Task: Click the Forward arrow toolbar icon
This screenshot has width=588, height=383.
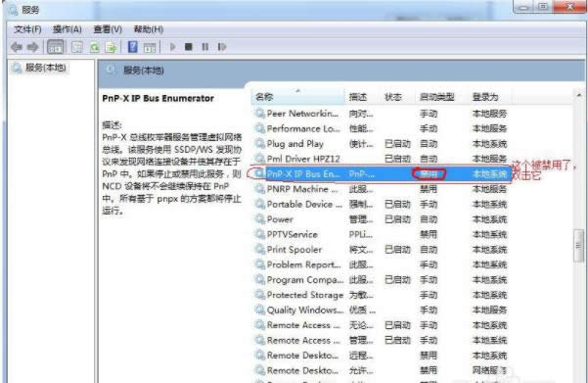Action: [x=32, y=47]
